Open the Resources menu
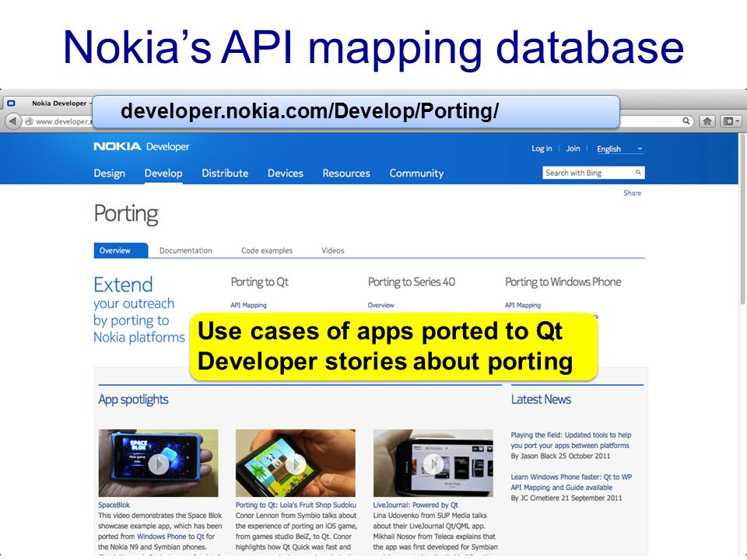Viewport: 747px width, 560px height. click(346, 173)
